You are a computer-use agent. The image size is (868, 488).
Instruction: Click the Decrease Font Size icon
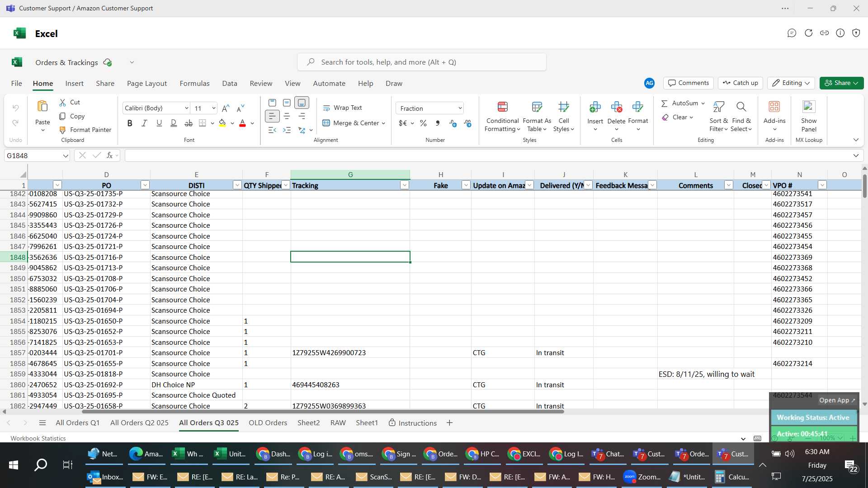[x=241, y=108]
